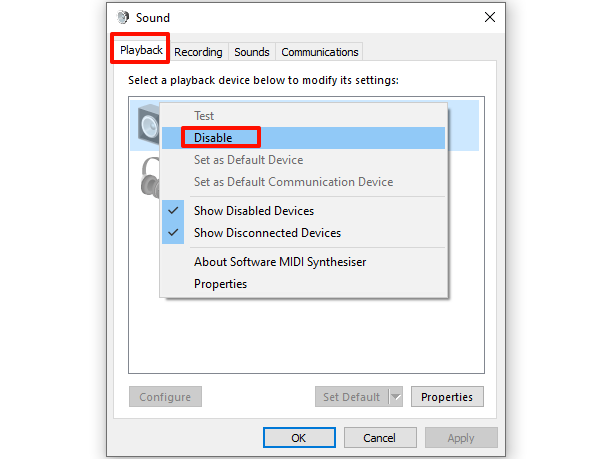Close the Sound dialog window
This screenshot has height=459, width=600.
pyautogui.click(x=490, y=17)
